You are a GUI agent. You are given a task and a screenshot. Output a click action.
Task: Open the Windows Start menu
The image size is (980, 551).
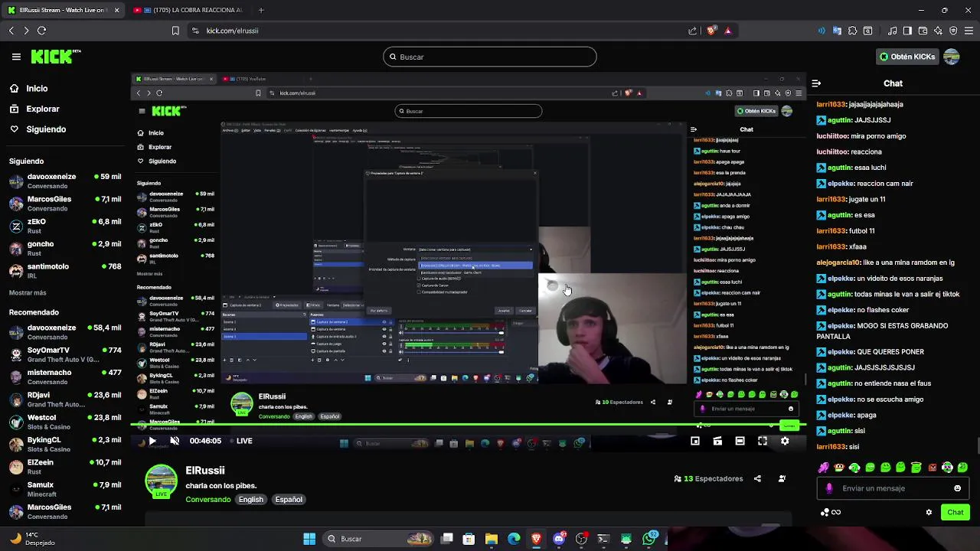tap(309, 539)
